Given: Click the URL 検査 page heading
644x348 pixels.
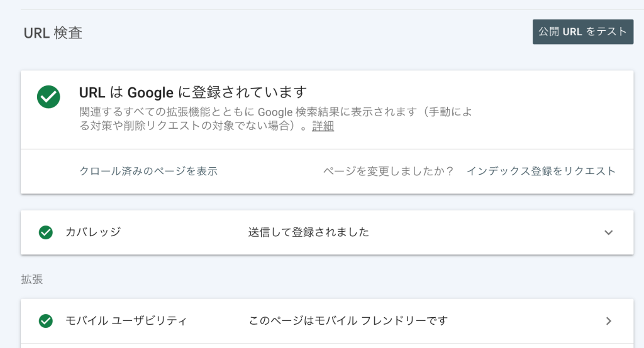Looking at the screenshot, I should [53, 33].
